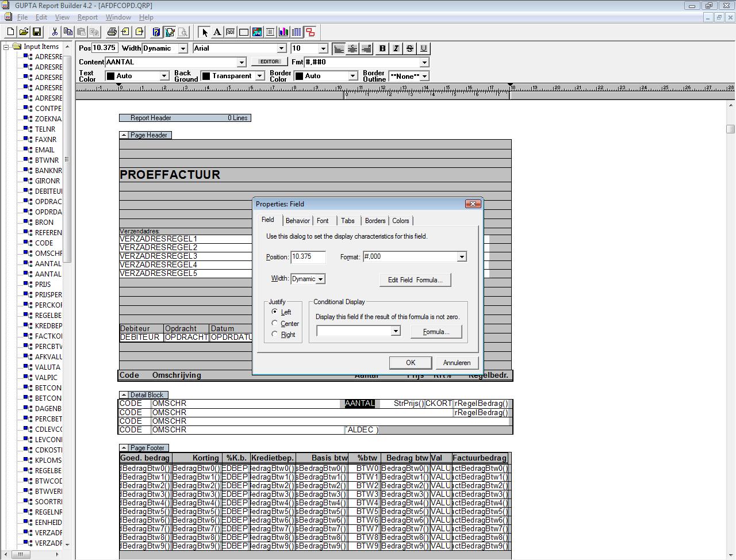
Task: Collapse the Page Header section
Action: point(124,135)
